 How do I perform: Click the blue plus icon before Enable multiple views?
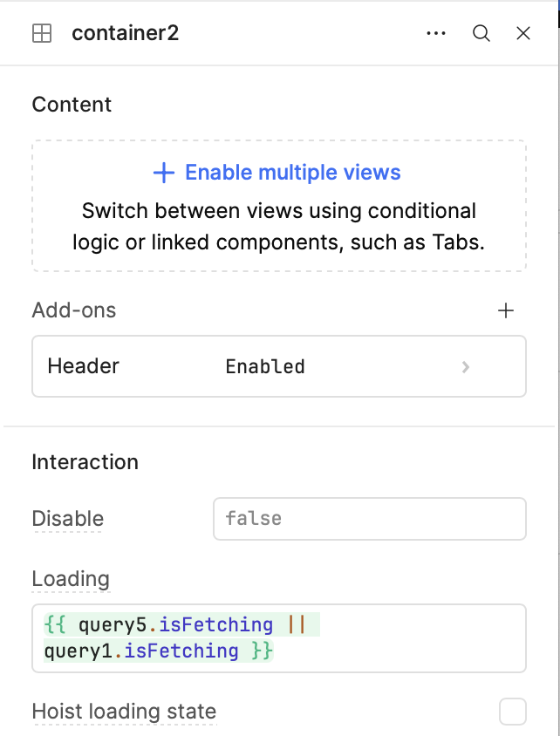tap(164, 173)
